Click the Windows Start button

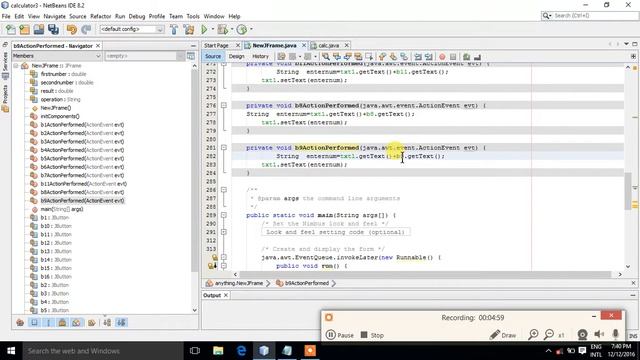click(x=11, y=351)
